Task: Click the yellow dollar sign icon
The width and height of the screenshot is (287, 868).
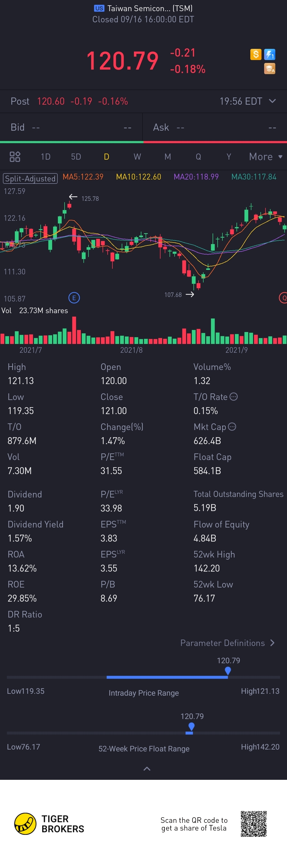Action: click(256, 54)
